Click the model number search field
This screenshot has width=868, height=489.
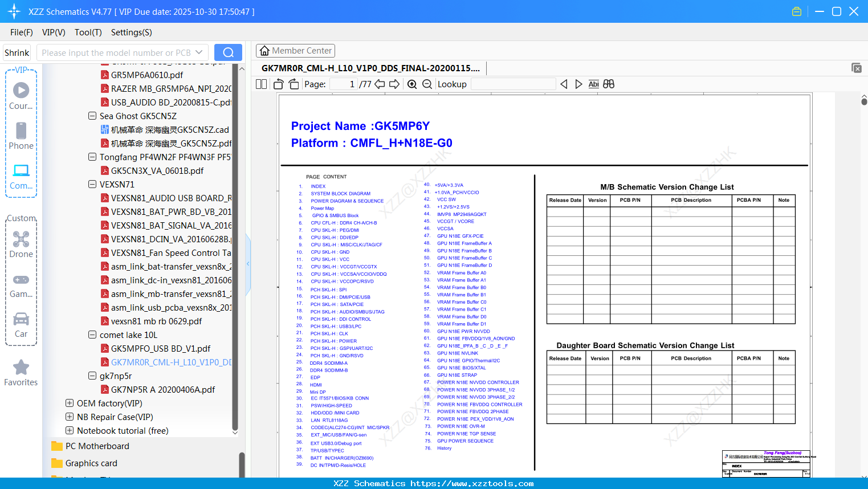pyautogui.click(x=116, y=52)
